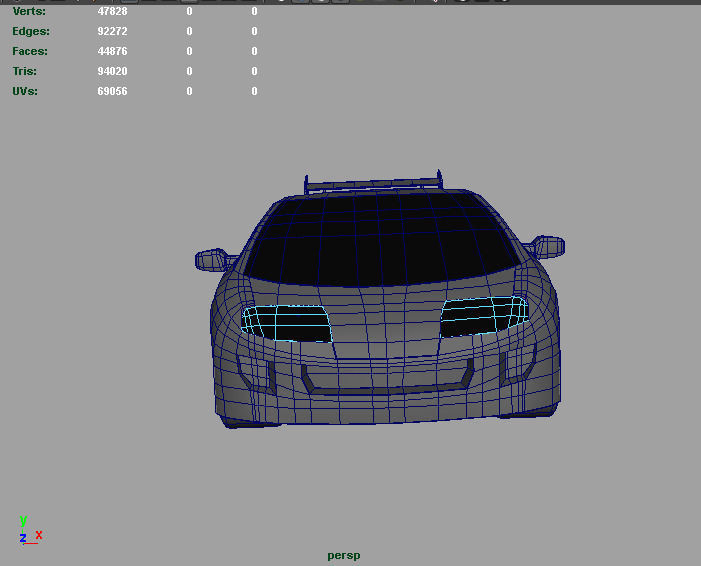Click the 'Verts:' heads-up display label
This screenshot has width=701, height=566.
click(29, 11)
